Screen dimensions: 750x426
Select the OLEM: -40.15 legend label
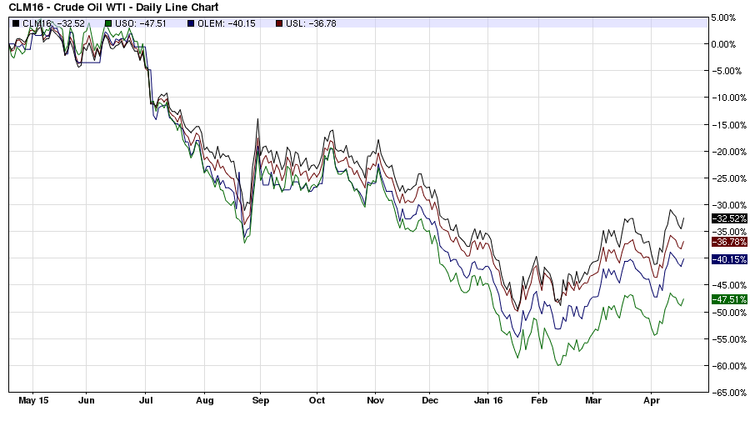(x=231, y=24)
